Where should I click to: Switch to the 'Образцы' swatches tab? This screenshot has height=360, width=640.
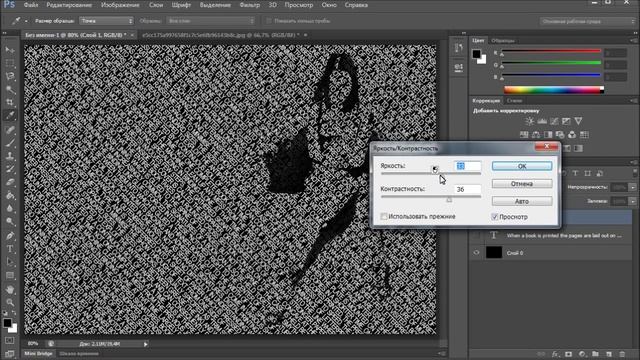coord(503,41)
